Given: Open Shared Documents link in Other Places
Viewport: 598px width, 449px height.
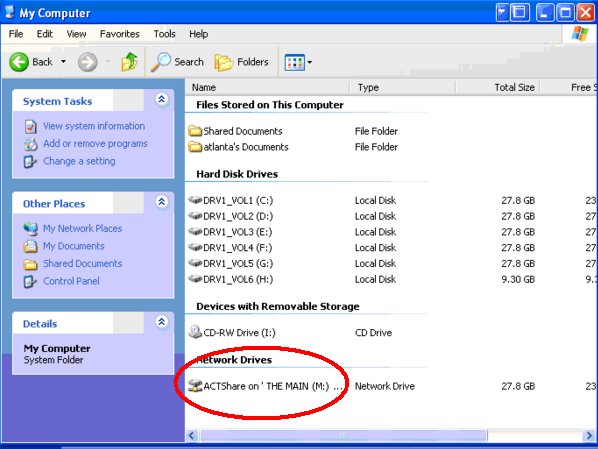Looking at the screenshot, I should 82,263.
